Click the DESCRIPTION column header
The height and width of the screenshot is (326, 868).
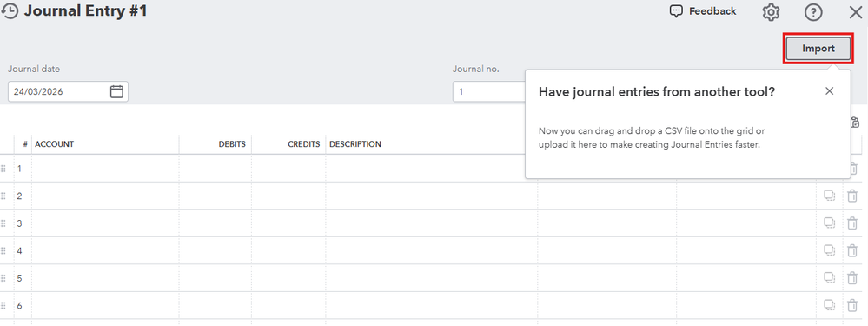(x=355, y=144)
